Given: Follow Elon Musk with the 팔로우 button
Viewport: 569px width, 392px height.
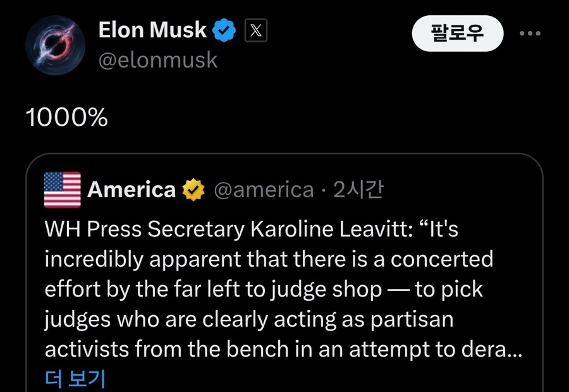Looking at the screenshot, I should click(x=458, y=34).
